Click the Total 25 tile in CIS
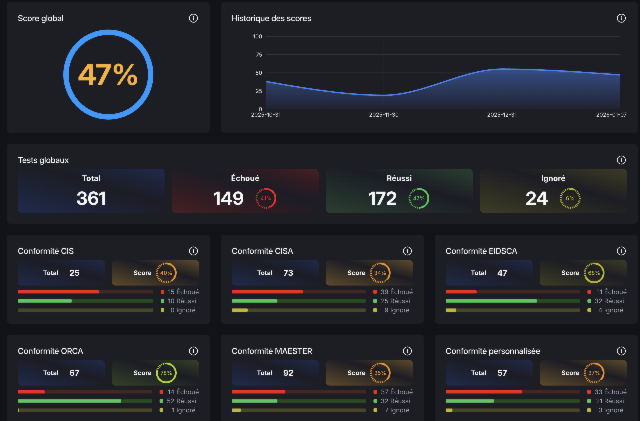The image size is (640, 421). coord(61,273)
